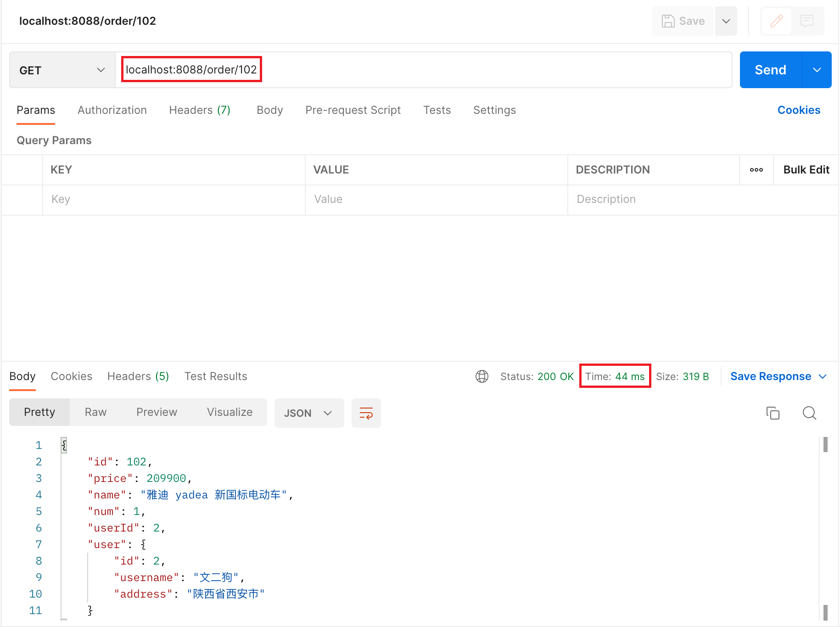Open the Cookies link
840x627 pixels.
pyautogui.click(x=799, y=110)
